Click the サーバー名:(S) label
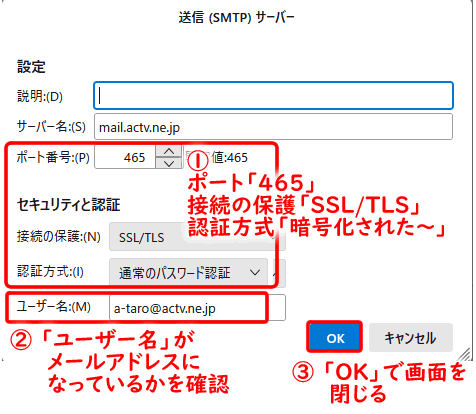Screen dimensions: 476x414 click(x=51, y=127)
